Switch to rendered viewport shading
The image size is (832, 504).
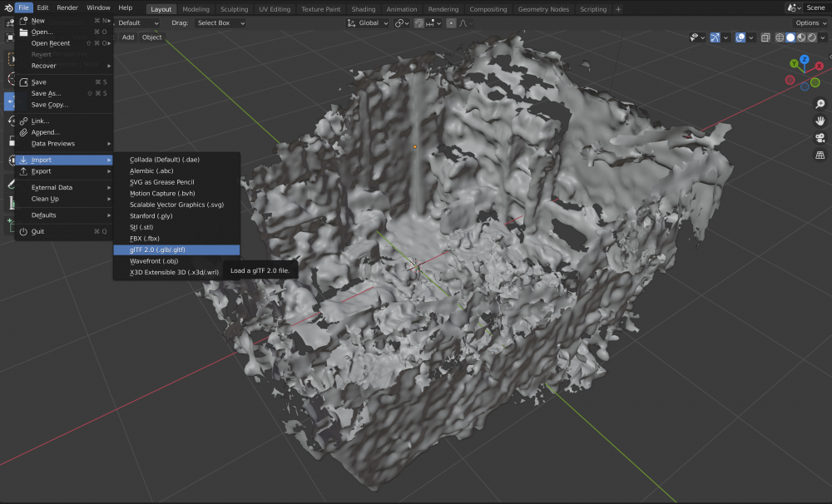pos(811,37)
